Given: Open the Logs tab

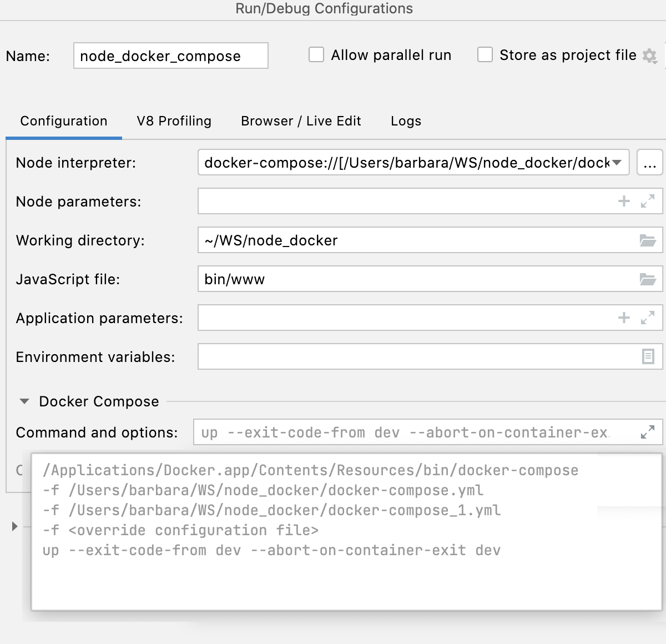Looking at the screenshot, I should click(405, 121).
